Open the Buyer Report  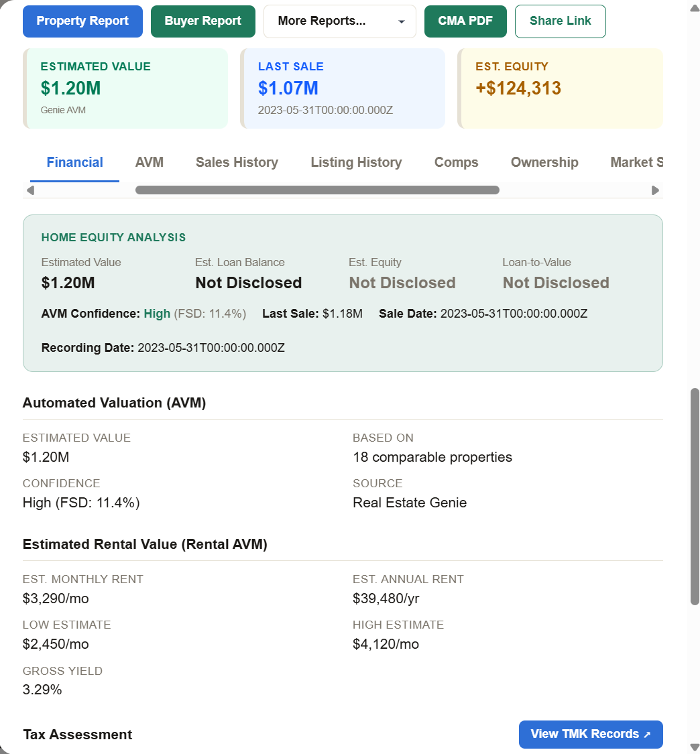(x=203, y=21)
